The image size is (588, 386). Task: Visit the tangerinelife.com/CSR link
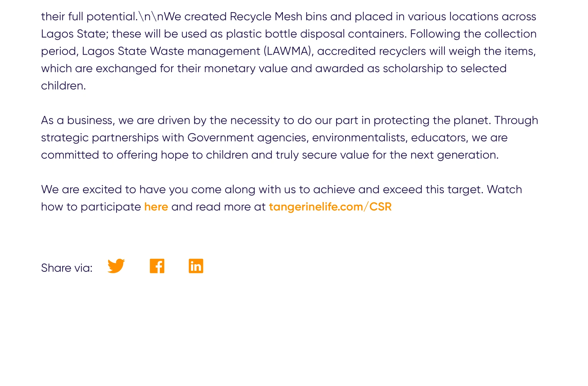[x=330, y=207]
